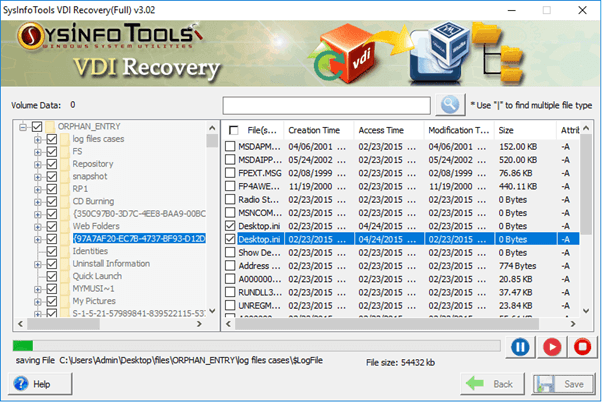Select the Identities tree item
This screenshot has width=602, height=403.
90,251
